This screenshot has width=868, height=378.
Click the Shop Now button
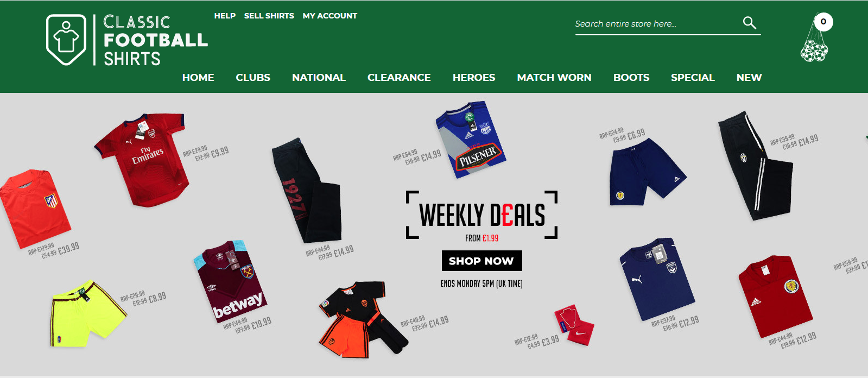pyautogui.click(x=482, y=261)
